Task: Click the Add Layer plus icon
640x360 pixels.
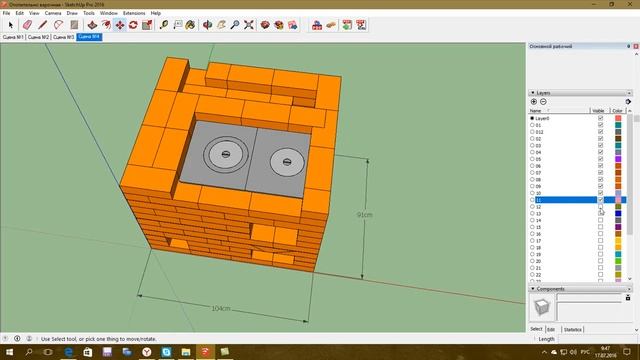Action: pos(534,102)
